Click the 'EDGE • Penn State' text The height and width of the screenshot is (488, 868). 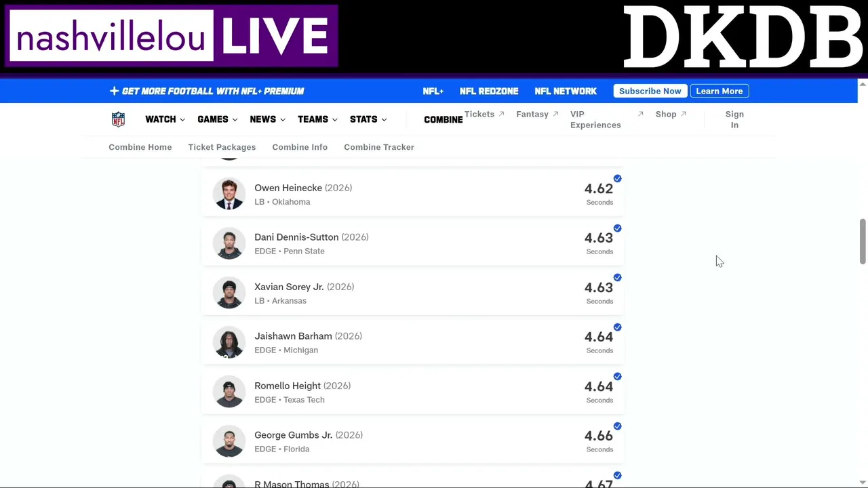290,251
